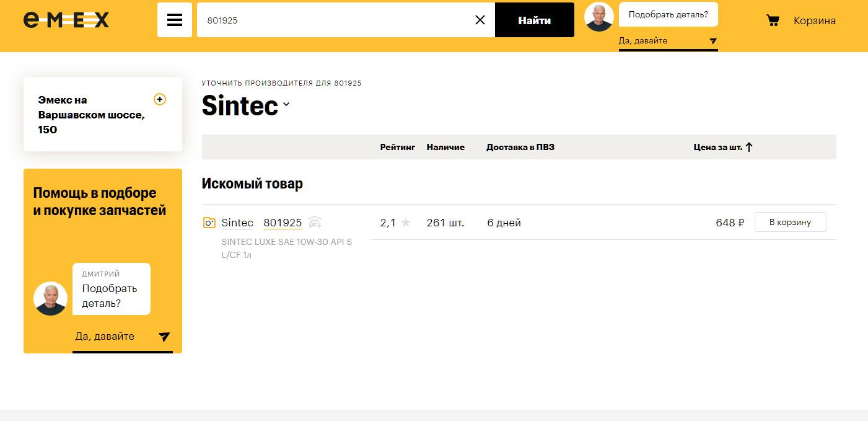Click the SINTEC LUXE SAE 10W-30 description
868x421 pixels.
pos(286,249)
